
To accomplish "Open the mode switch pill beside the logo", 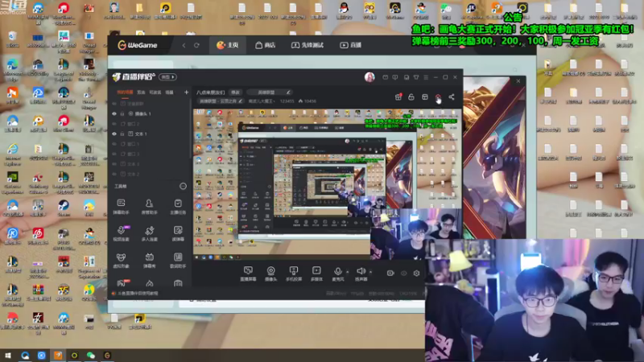I will 168,76.
